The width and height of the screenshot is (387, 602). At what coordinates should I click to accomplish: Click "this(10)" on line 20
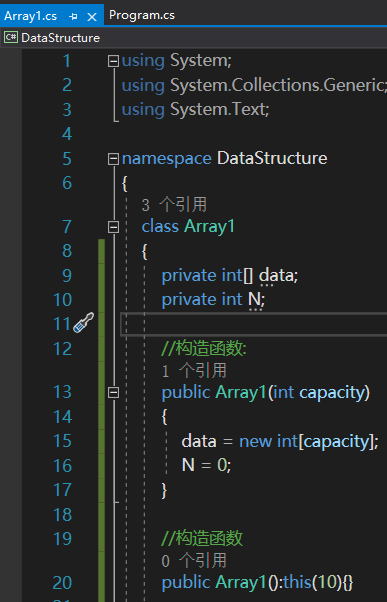[313, 583]
